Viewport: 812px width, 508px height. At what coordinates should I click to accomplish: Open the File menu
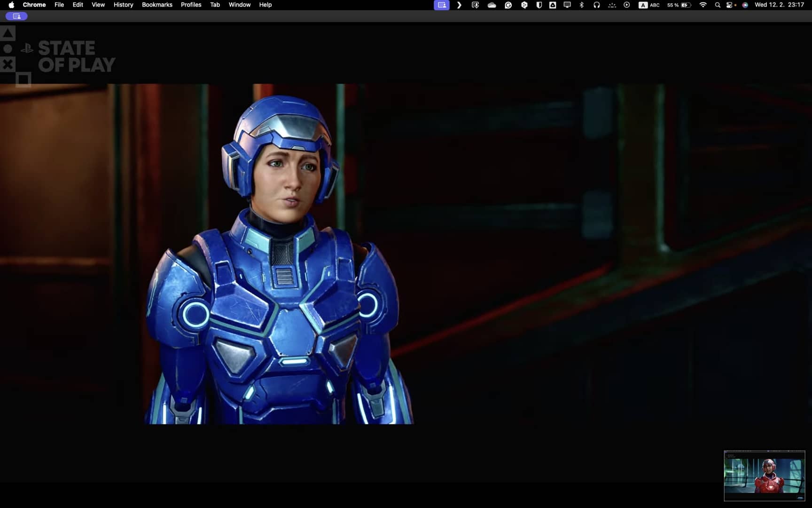[x=59, y=5]
